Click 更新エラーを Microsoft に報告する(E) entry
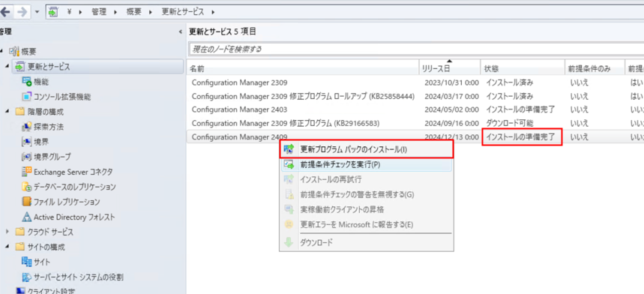This screenshot has width=644, height=294. [367, 224]
